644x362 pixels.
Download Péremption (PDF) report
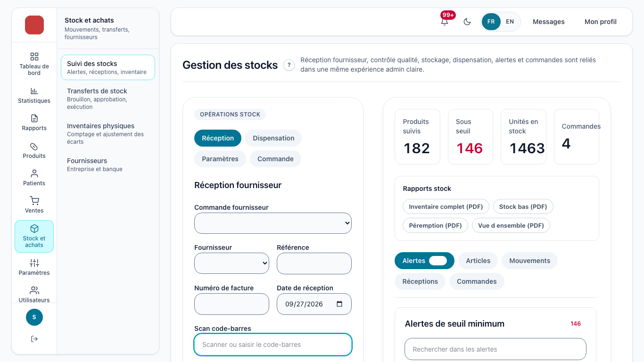coord(435,225)
